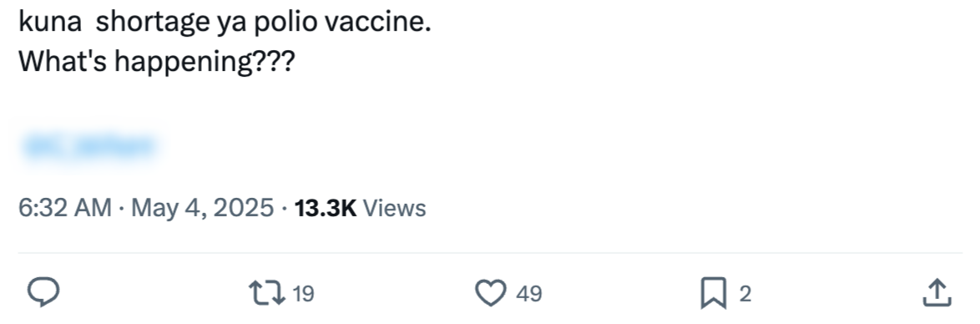View the 13.3K Views analytics
980x324 pixels.
point(360,208)
